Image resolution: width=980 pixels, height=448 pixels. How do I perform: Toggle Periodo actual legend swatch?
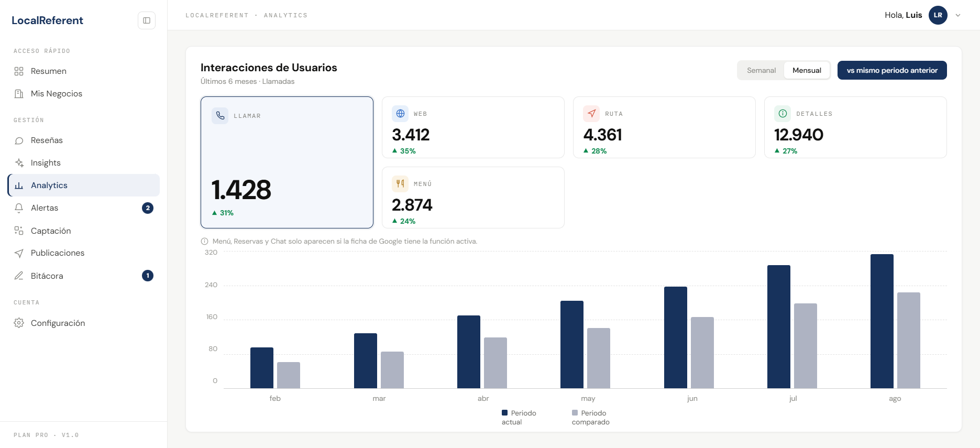(505, 413)
